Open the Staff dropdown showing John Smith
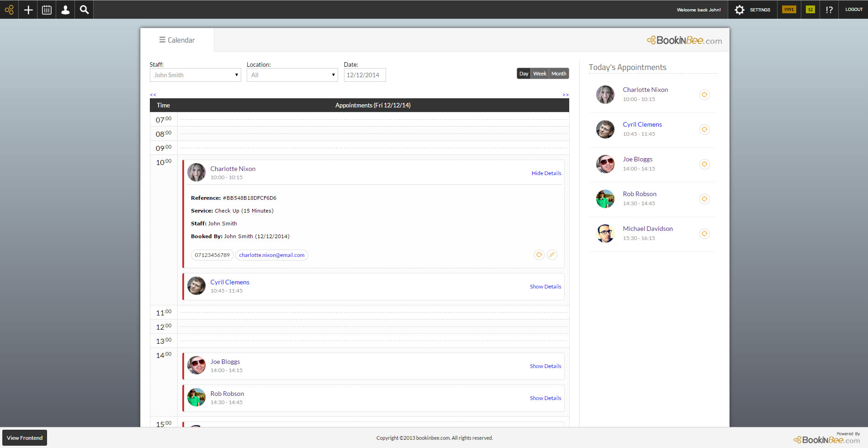This screenshot has width=868, height=448. (195, 75)
